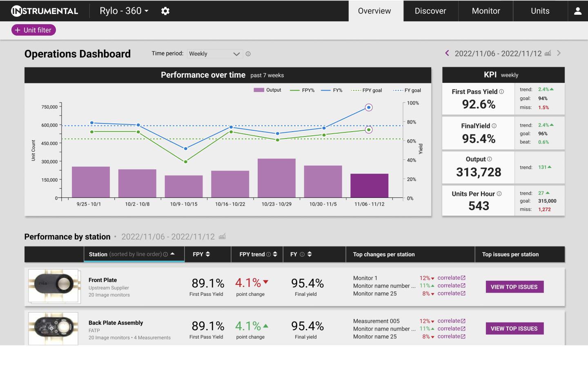Switch to the Discover tab
The width and height of the screenshot is (588, 369).
(x=430, y=11)
